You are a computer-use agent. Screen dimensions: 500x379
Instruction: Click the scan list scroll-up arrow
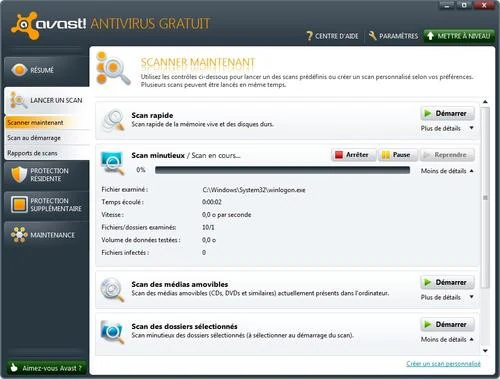(485, 102)
